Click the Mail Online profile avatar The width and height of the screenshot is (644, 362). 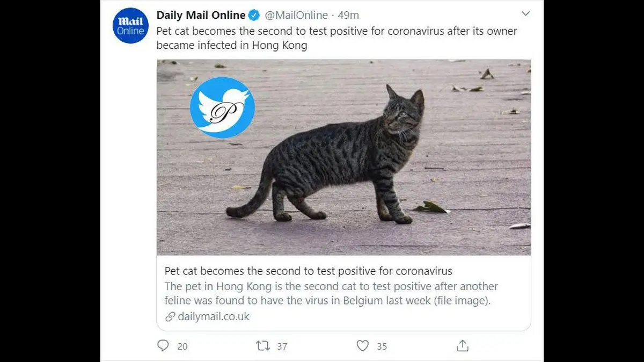coord(130,26)
